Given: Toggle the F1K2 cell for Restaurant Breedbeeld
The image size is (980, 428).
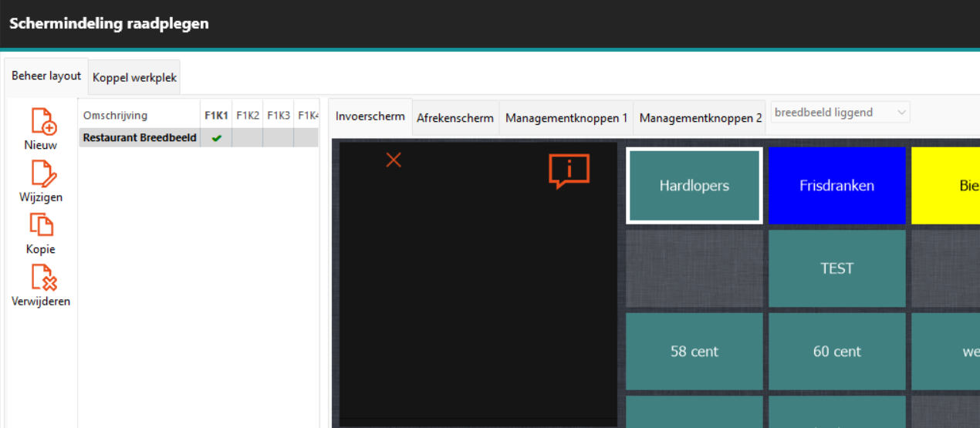Looking at the screenshot, I should coord(247,138).
